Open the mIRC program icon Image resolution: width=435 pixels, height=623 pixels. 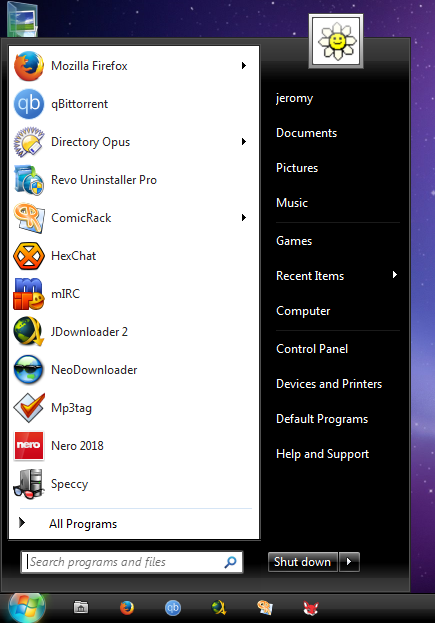29,294
